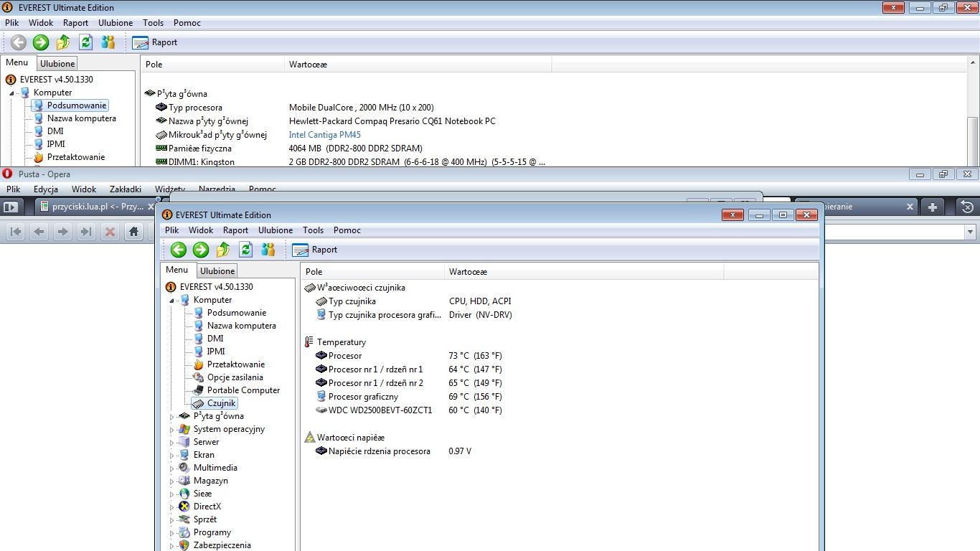Viewport: 980px width, 551px height.
Task: Click value column header in front EVEREST
Action: click(x=583, y=272)
